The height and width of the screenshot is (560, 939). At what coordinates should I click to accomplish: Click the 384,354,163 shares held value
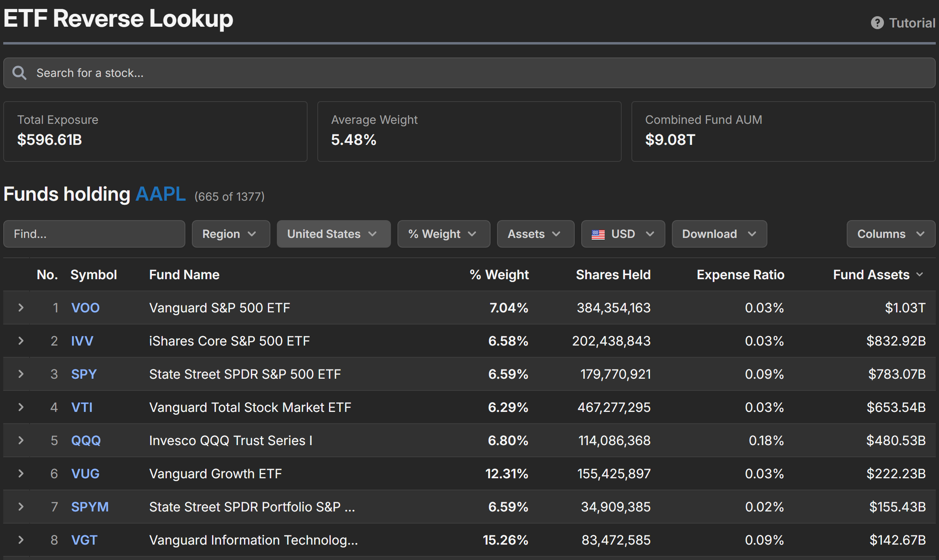click(614, 308)
